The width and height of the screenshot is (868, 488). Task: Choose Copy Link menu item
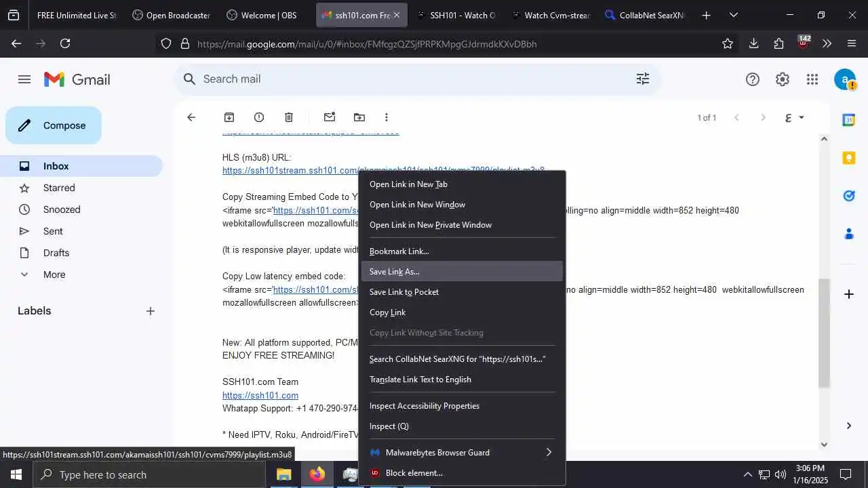point(462,312)
